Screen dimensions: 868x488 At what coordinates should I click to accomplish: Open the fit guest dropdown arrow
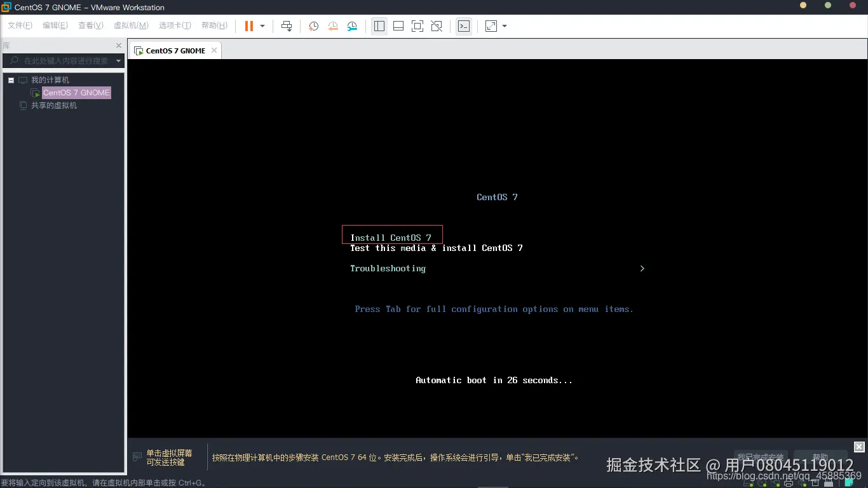[504, 26]
